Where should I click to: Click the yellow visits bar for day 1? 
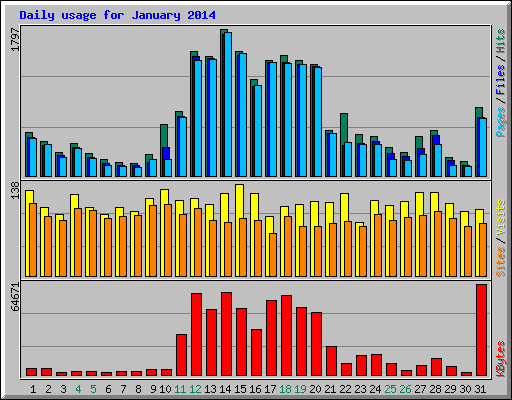[28, 233]
